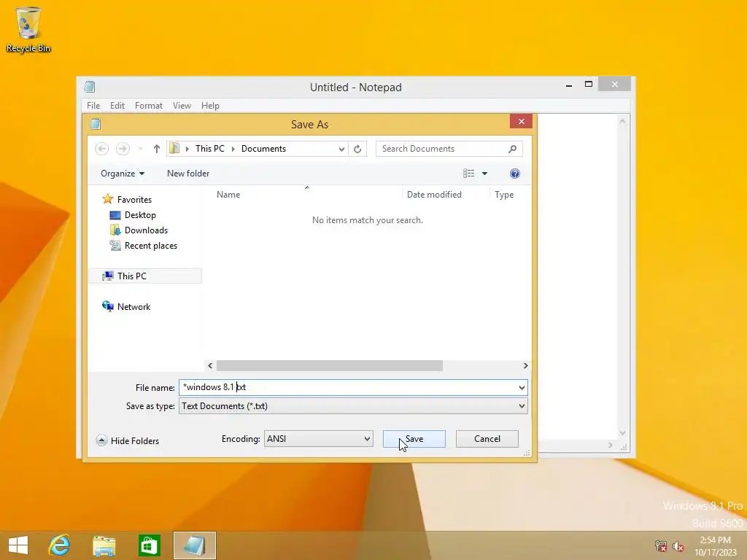Image resolution: width=747 pixels, height=560 pixels.
Task: Click in the File name field
Action: [x=353, y=387]
